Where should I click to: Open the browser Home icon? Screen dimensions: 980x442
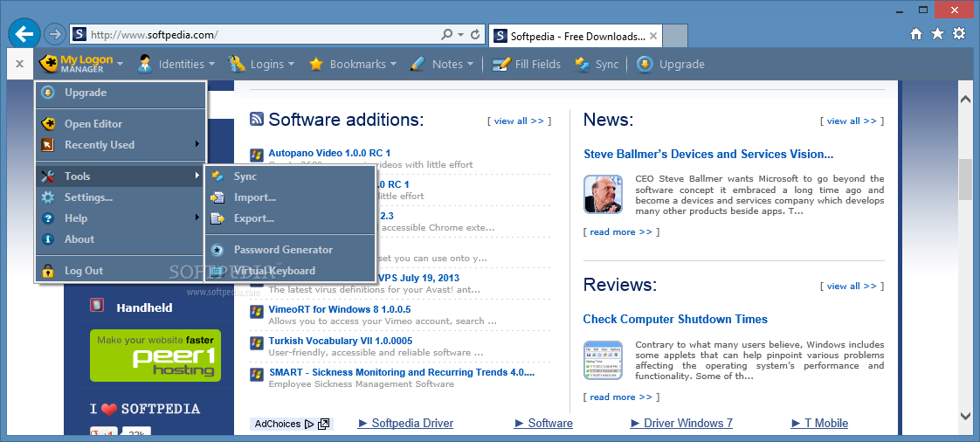(915, 34)
